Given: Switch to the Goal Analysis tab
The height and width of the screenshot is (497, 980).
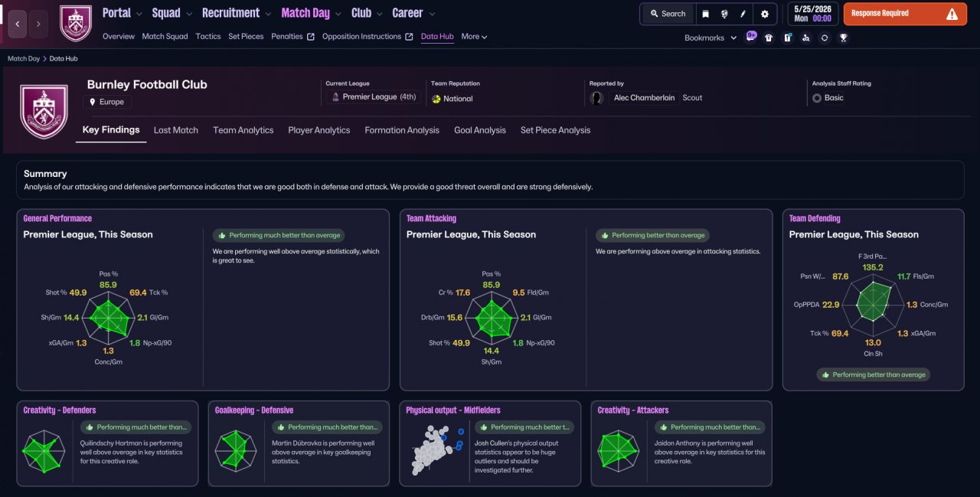Looking at the screenshot, I should (x=480, y=130).
